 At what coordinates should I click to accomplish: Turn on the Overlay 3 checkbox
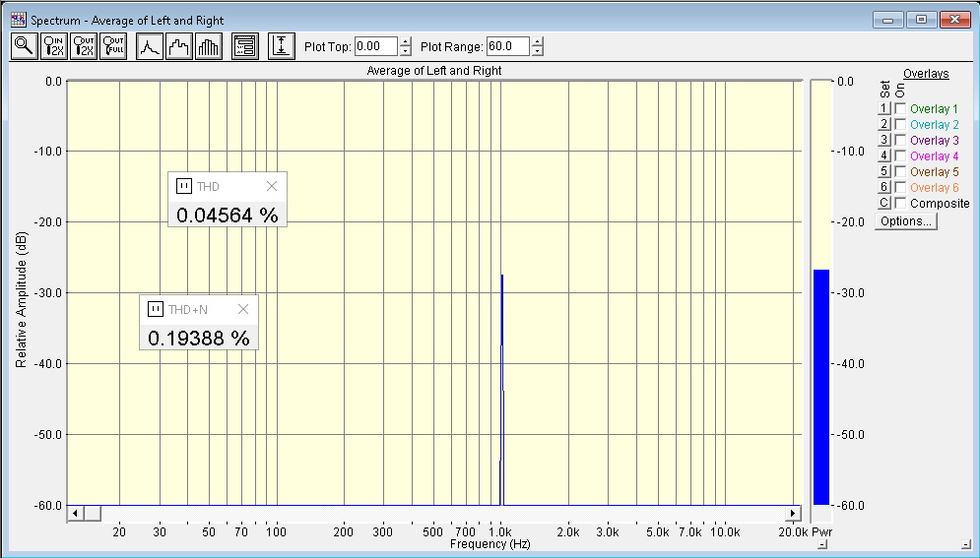(x=900, y=141)
